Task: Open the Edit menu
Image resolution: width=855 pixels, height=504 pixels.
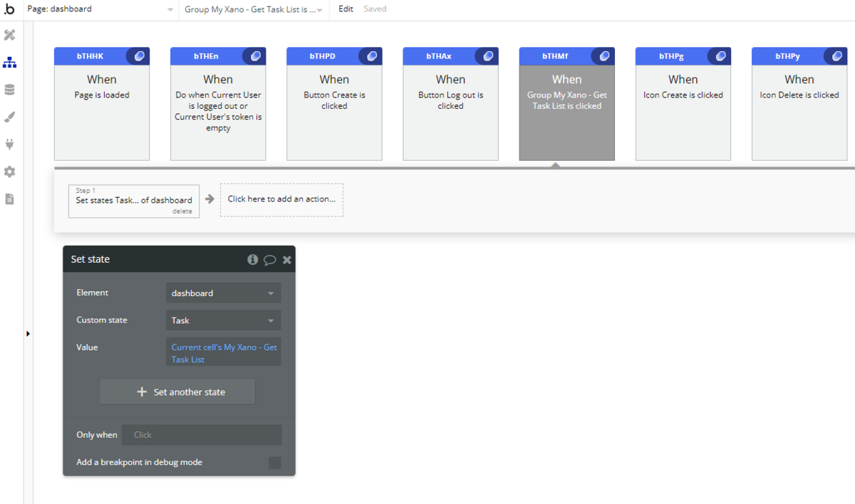Action: [346, 9]
